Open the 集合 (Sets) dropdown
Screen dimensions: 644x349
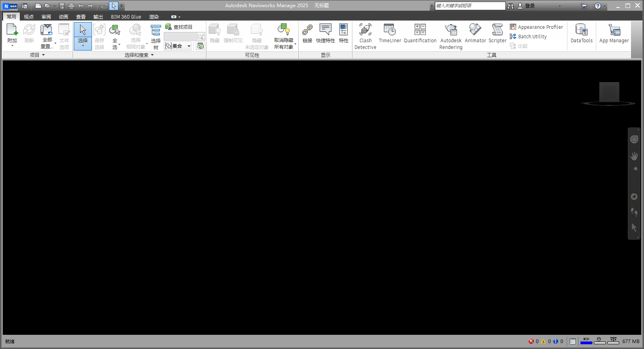(178, 46)
